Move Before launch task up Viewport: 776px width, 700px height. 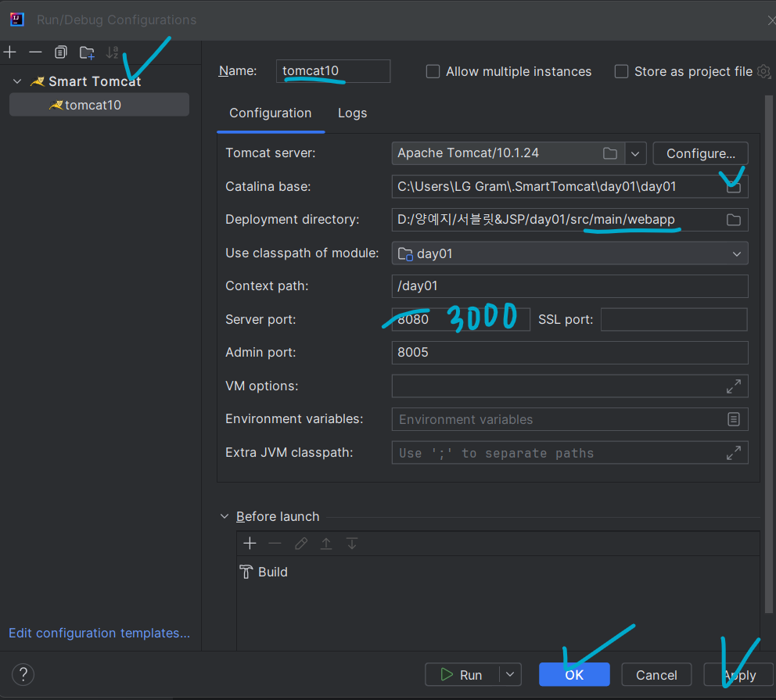[x=326, y=544]
